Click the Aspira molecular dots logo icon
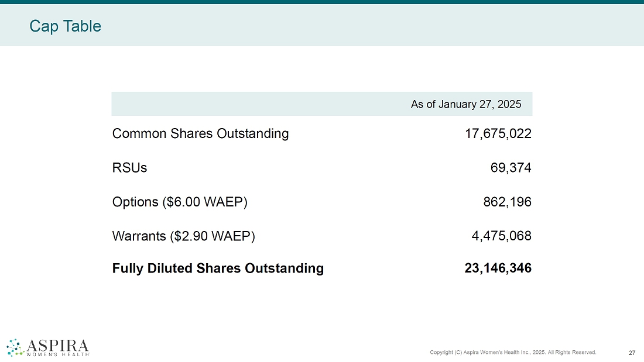Viewport: 644px width, 362px height. (x=15, y=347)
